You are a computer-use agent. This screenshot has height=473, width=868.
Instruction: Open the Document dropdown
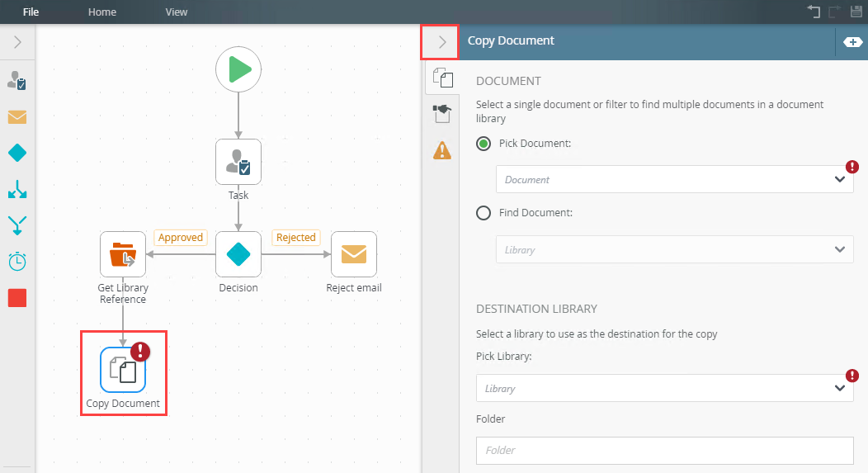(x=674, y=179)
